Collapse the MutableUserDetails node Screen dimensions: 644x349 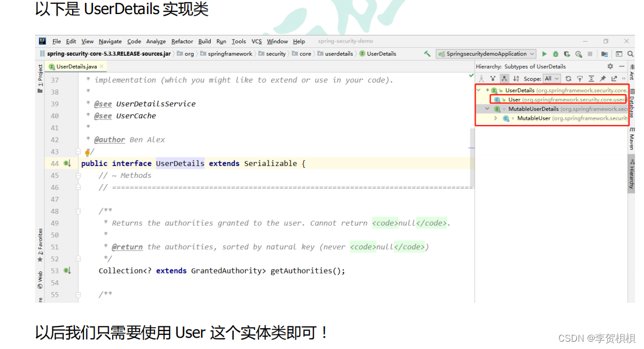[487, 109]
